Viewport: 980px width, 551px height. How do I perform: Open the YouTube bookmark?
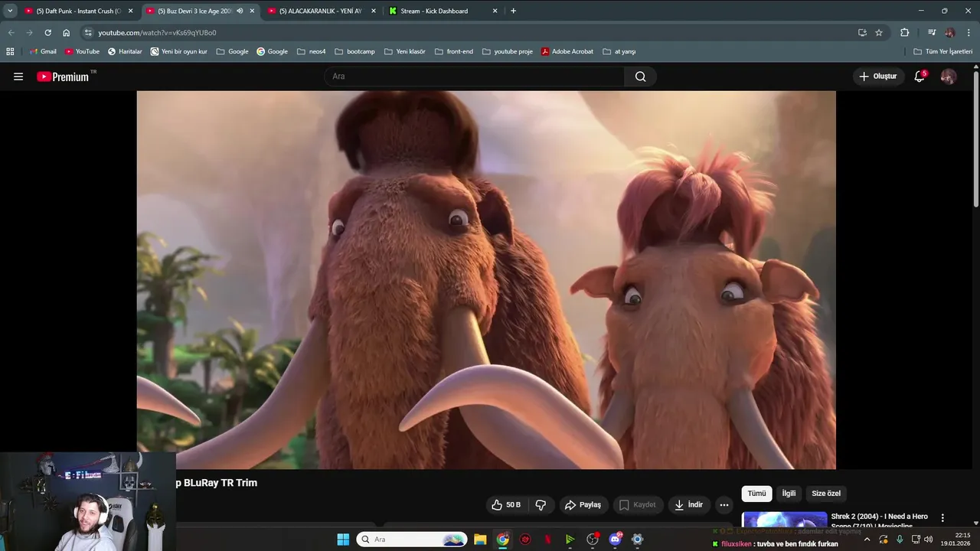(x=82, y=51)
